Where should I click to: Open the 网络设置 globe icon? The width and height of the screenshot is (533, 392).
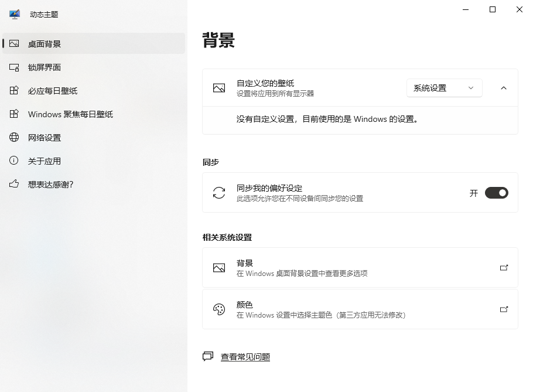tap(14, 137)
